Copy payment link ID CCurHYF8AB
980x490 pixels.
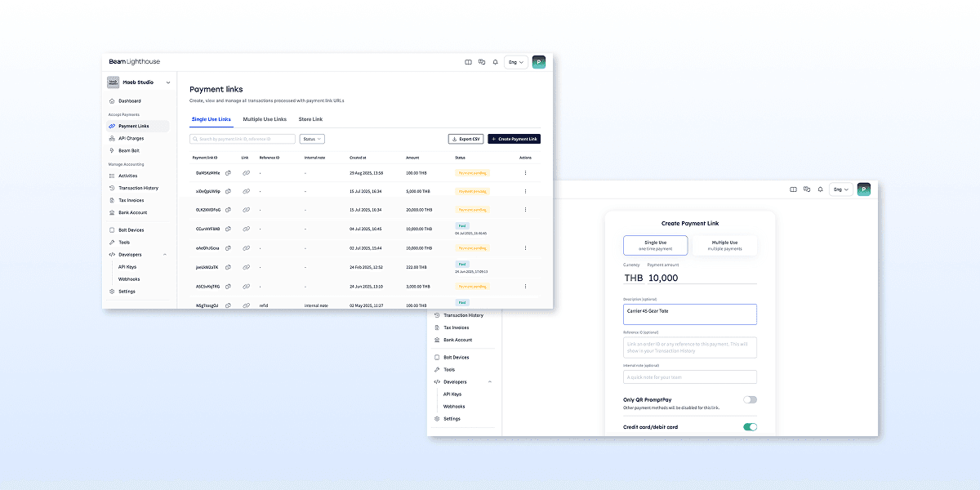(228, 229)
